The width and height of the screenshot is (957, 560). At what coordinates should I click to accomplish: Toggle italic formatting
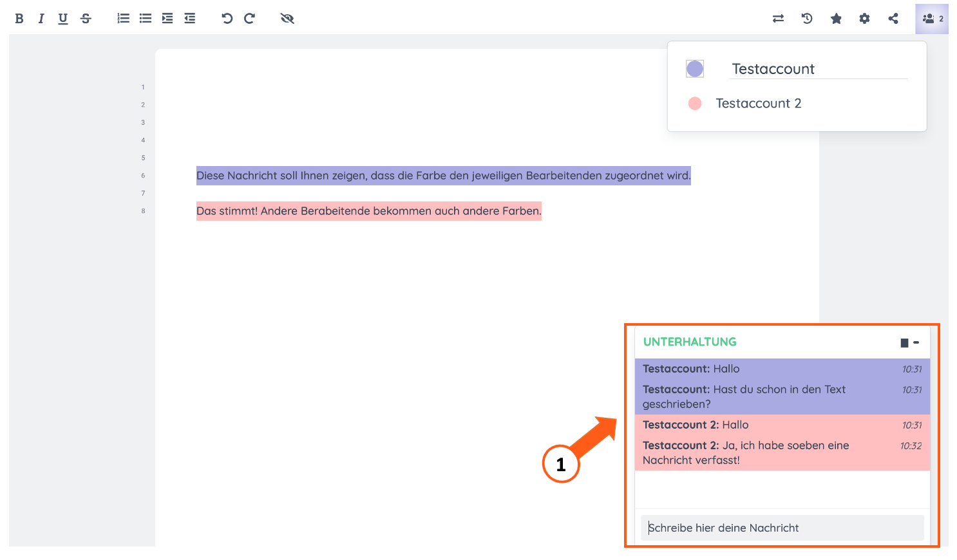point(41,19)
